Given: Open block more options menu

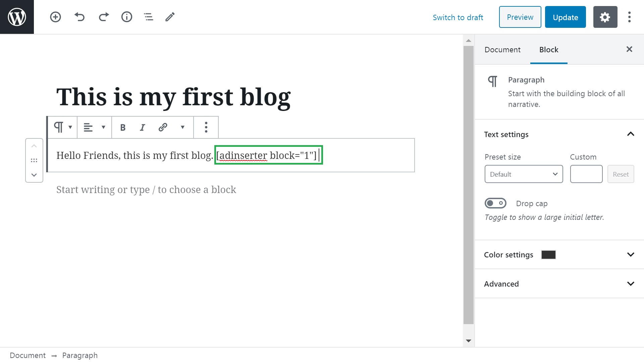Looking at the screenshot, I should 206,127.
